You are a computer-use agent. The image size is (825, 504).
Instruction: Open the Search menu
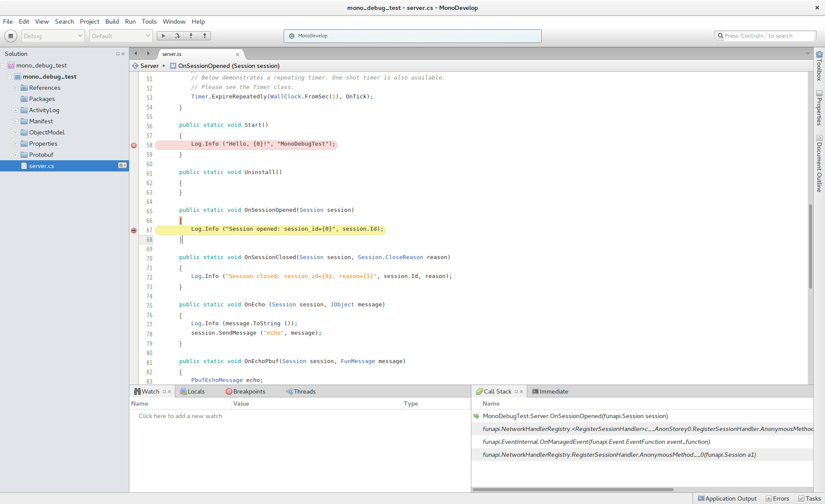tap(64, 21)
